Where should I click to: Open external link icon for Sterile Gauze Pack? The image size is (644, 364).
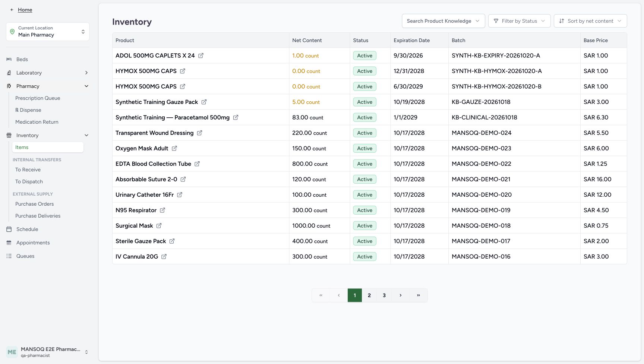pyautogui.click(x=172, y=241)
